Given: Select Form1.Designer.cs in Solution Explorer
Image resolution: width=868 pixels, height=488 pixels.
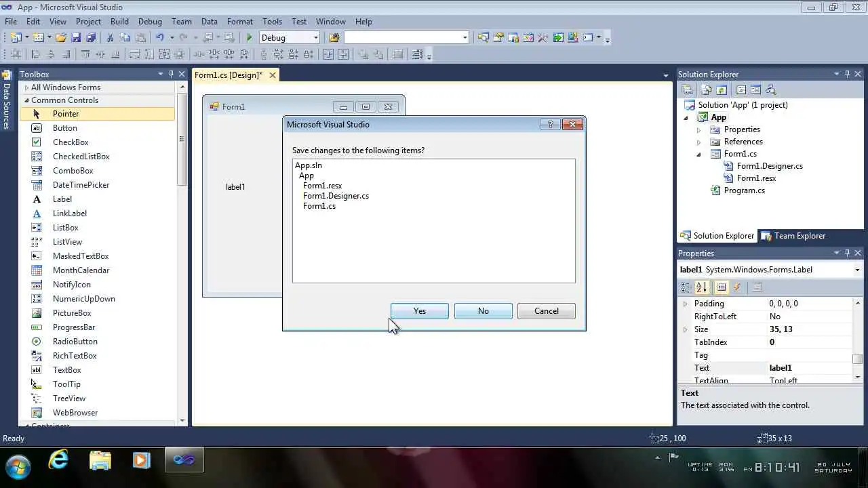Looking at the screenshot, I should tap(770, 166).
